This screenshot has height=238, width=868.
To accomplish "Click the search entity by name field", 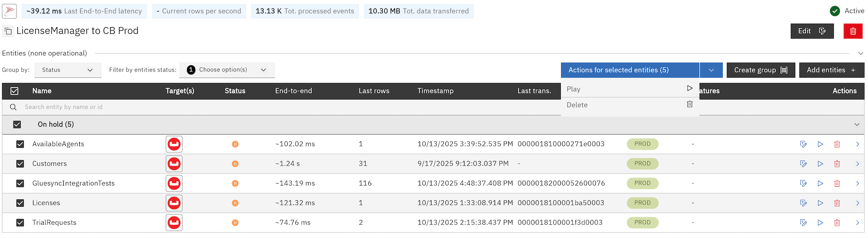I will coord(280,107).
